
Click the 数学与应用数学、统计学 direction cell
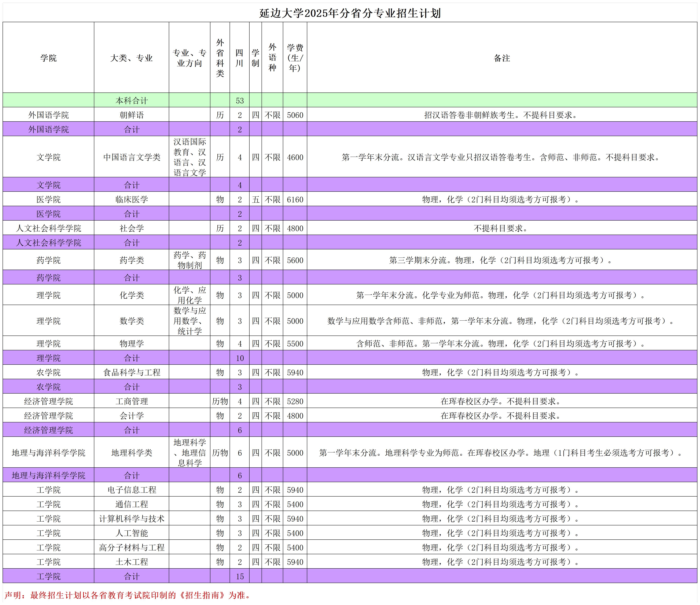[190, 321]
